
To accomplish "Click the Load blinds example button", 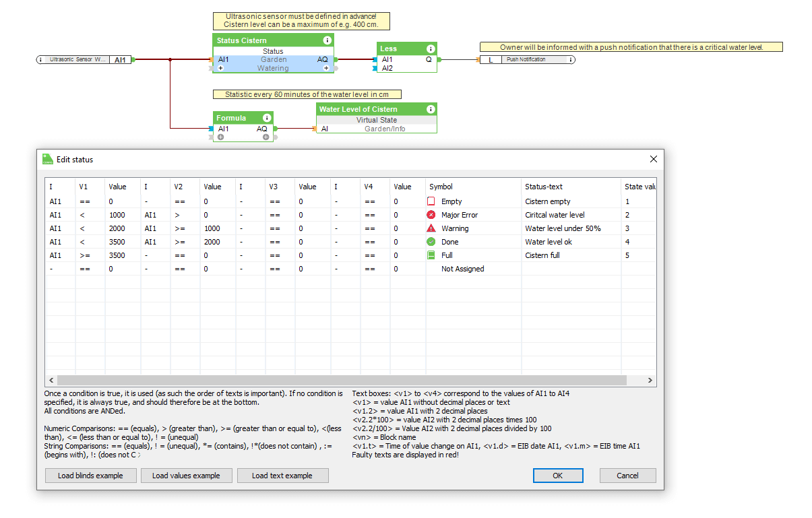I will point(90,476).
